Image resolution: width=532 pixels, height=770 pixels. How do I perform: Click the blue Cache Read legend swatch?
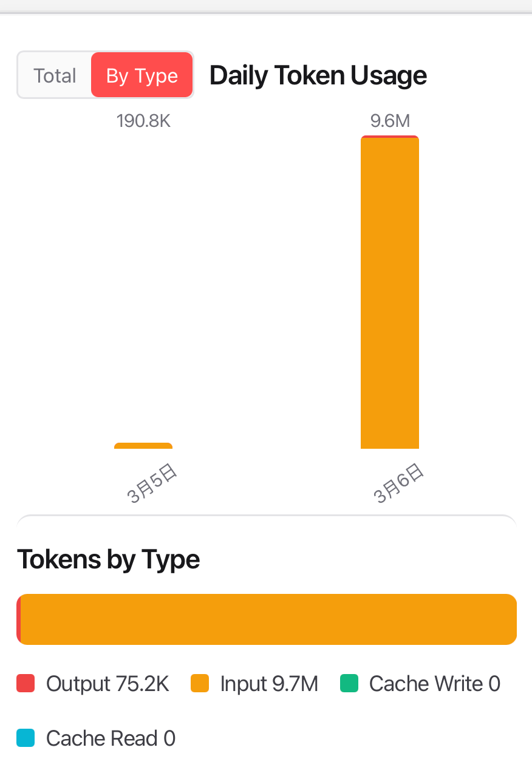(26, 738)
